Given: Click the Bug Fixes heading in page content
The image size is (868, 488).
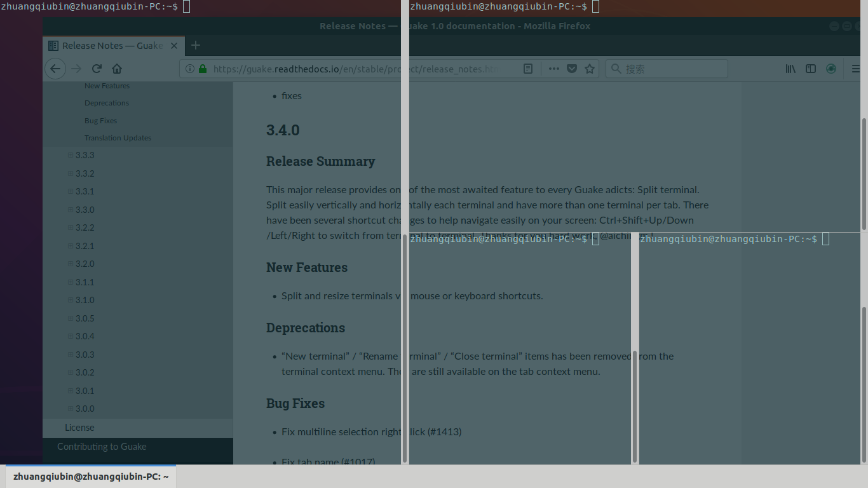Looking at the screenshot, I should 295,403.
